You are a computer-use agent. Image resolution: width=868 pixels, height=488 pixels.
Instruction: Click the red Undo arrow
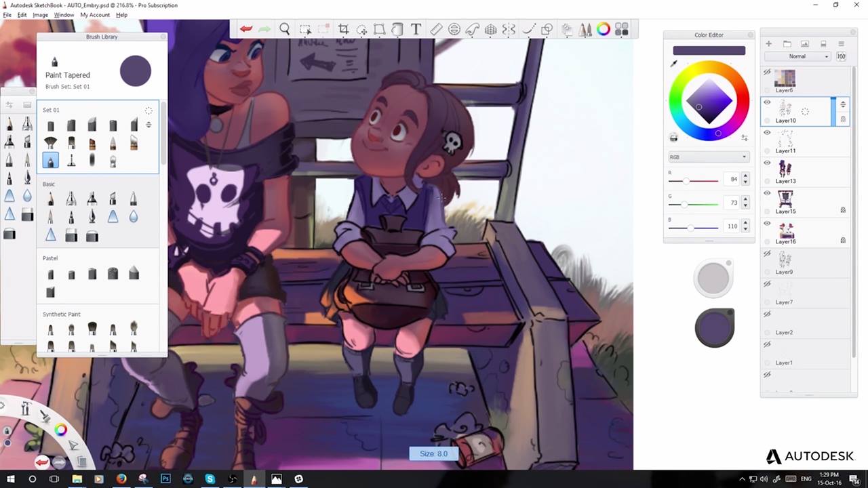(x=246, y=29)
